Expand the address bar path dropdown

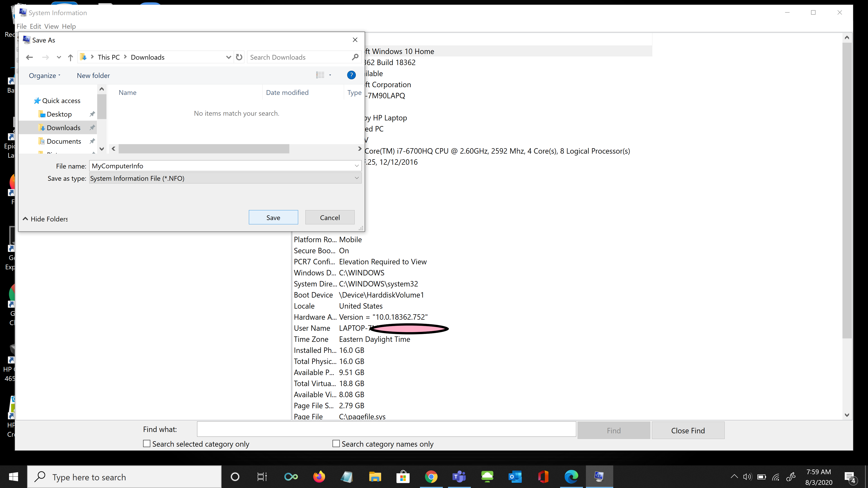point(229,57)
